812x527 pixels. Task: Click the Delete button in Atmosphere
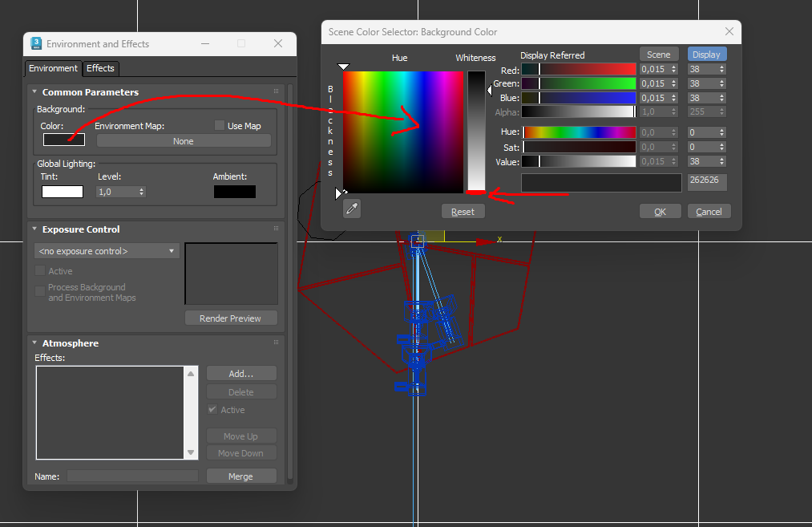click(x=240, y=392)
